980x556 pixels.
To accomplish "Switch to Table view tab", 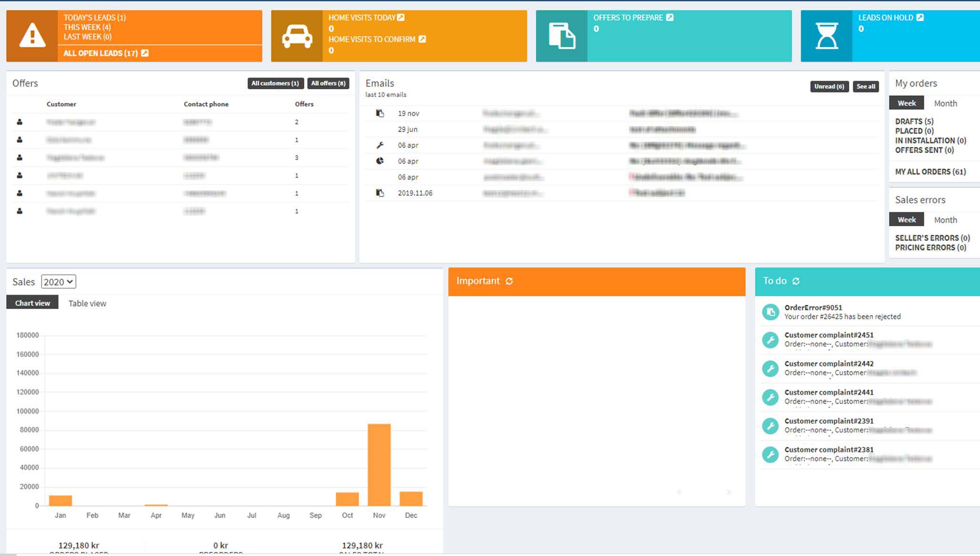I will pyautogui.click(x=87, y=303).
